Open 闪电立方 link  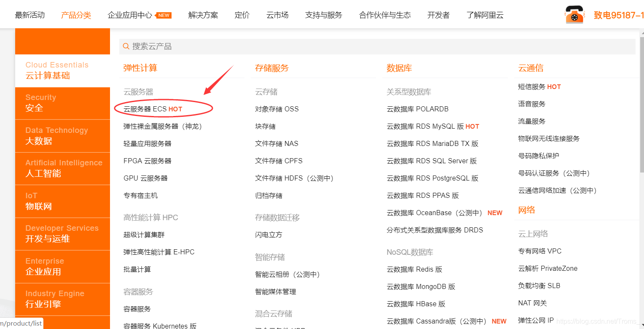click(x=268, y=235)
